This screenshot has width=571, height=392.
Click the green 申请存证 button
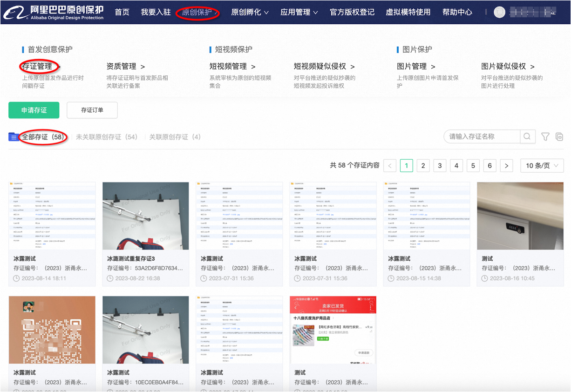click(34, 110)
